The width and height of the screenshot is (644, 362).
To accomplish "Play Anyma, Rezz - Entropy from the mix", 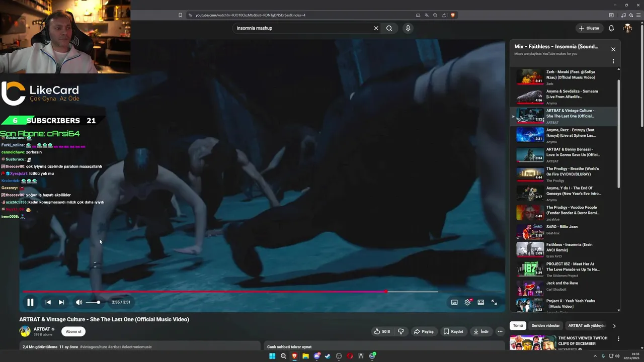I will tap(563, 136).
